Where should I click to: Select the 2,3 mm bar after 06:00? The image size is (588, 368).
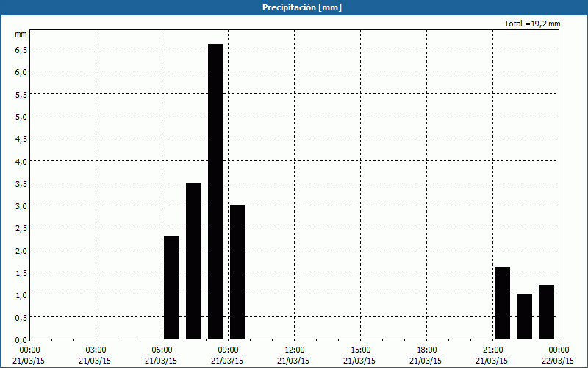(172, 288)
